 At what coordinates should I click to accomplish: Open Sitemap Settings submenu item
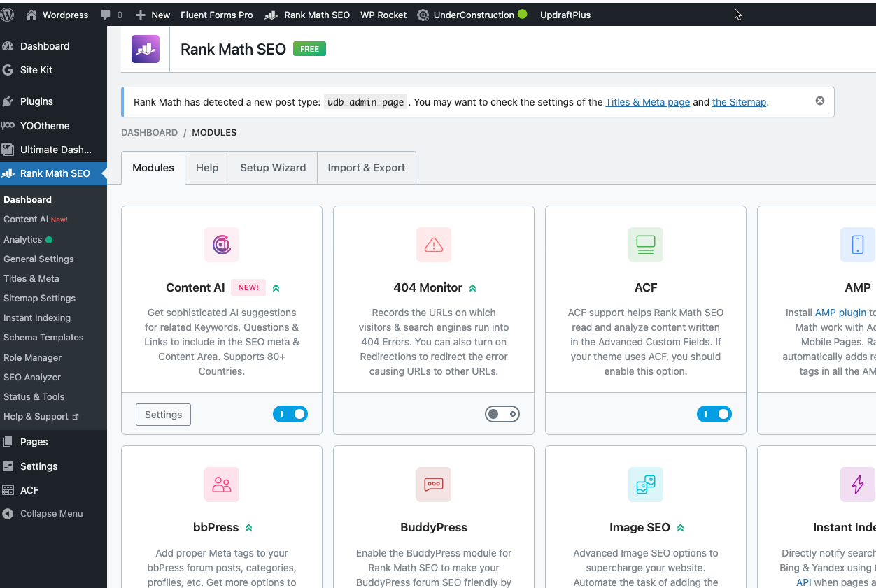pos(39,298)
